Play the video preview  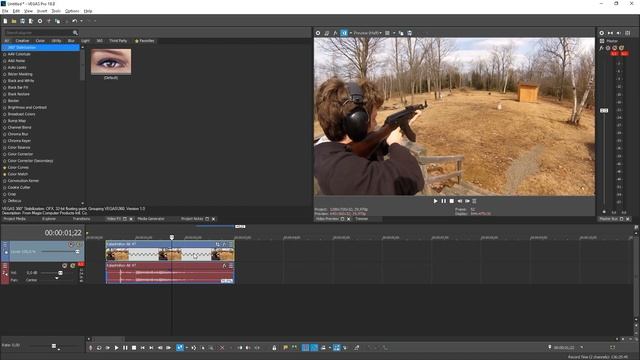[x=436, y=201]
